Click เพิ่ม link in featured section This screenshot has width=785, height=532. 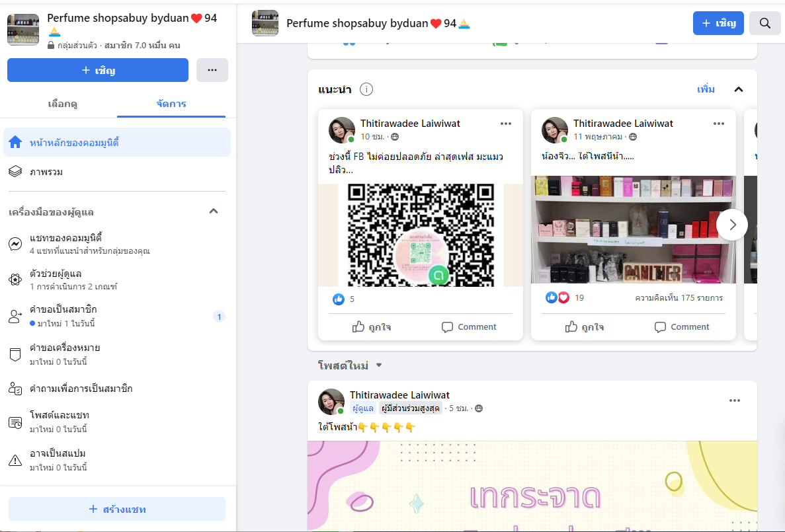point(706,90)
